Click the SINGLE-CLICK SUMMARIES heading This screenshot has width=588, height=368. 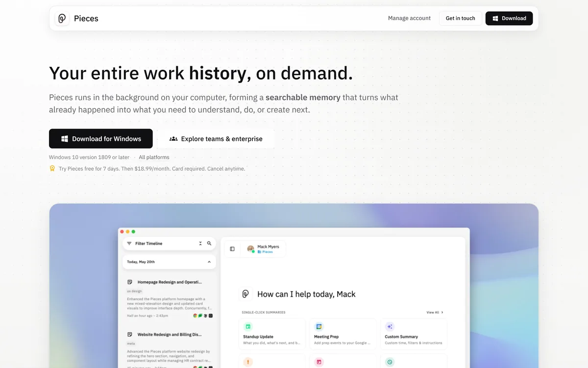pos(264,312)
